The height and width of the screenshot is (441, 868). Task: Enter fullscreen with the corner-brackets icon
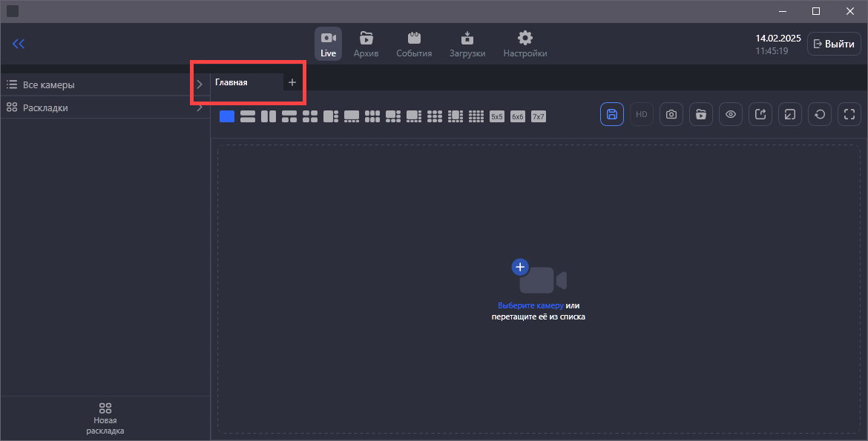pyautogui.click(x=849, y=114)
